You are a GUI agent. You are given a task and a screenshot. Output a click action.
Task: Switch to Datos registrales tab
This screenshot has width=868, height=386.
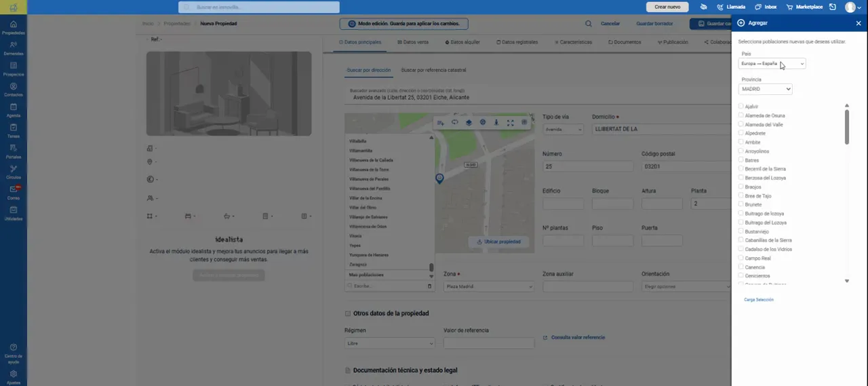click(517, 42)
